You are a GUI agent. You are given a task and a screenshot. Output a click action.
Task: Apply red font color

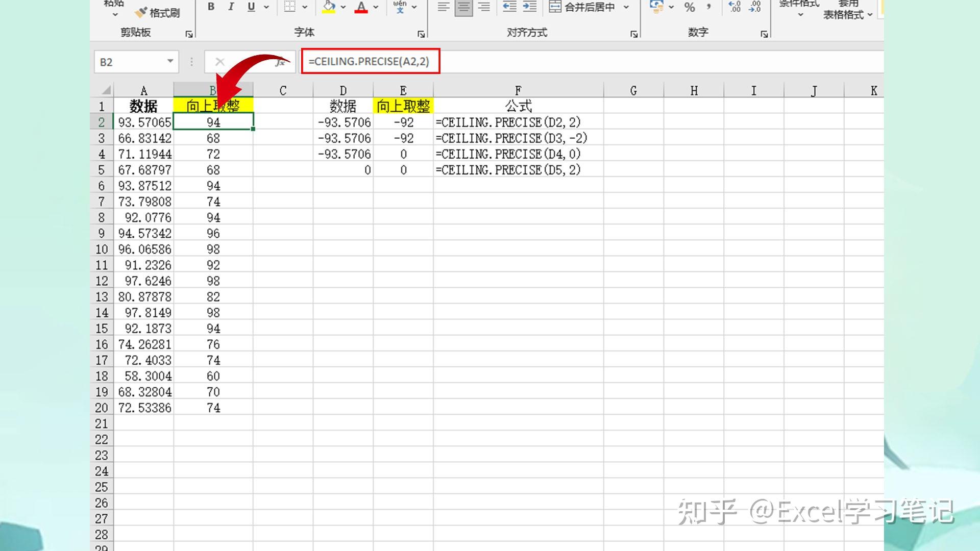361,7
